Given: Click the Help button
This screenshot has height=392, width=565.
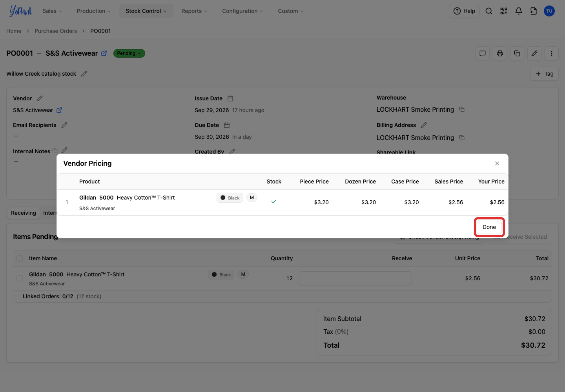Looking at the screenshot, I should coord(464,11).
